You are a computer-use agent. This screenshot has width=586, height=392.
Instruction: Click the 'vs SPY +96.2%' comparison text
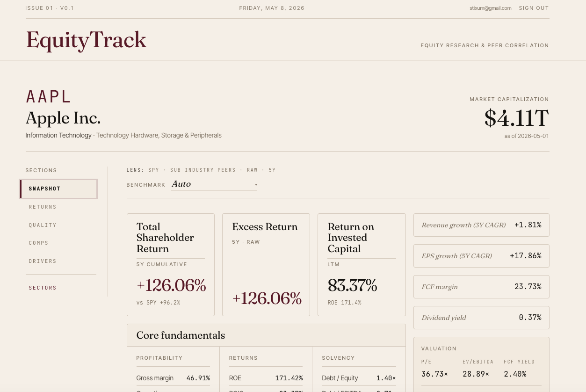(x=158, y=303)
